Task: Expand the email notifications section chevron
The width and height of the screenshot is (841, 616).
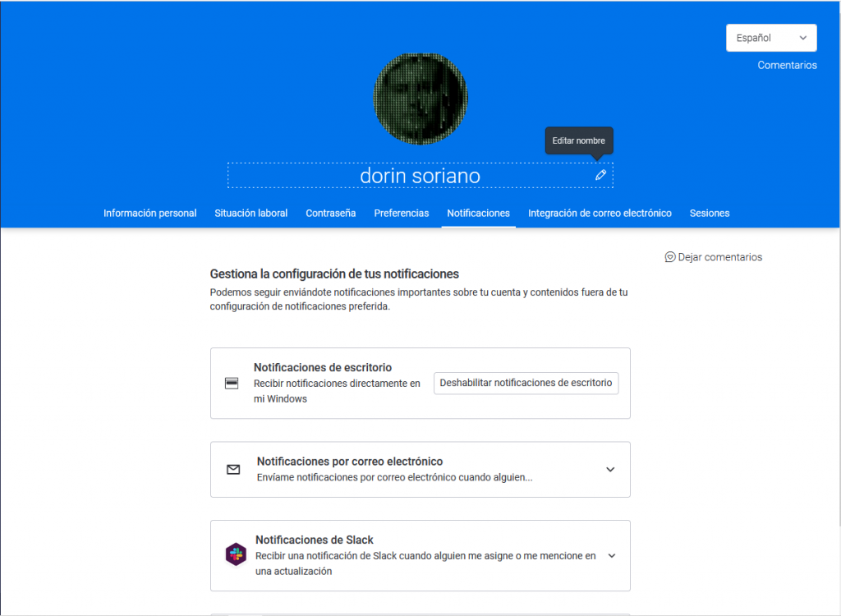Action: click(x=610, y=470)
